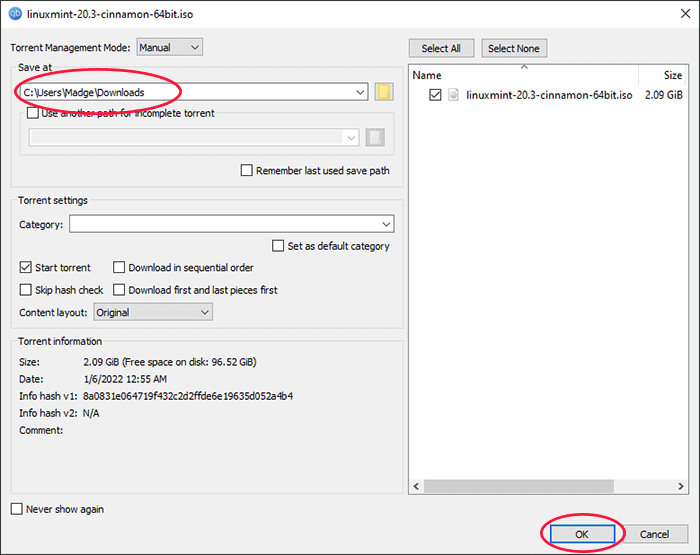
Task: Tick the Never show again checkbox
Action: pyautogui.click(x=17, y=509)
